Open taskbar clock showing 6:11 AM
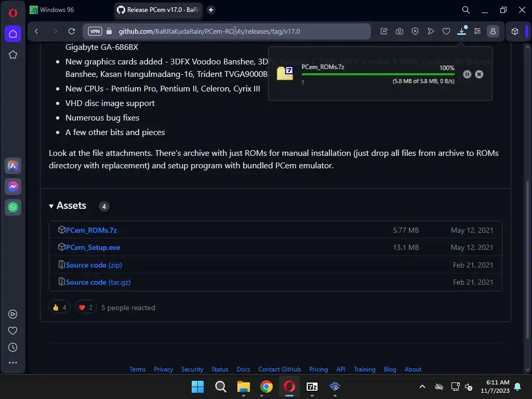 pos(495,387)
